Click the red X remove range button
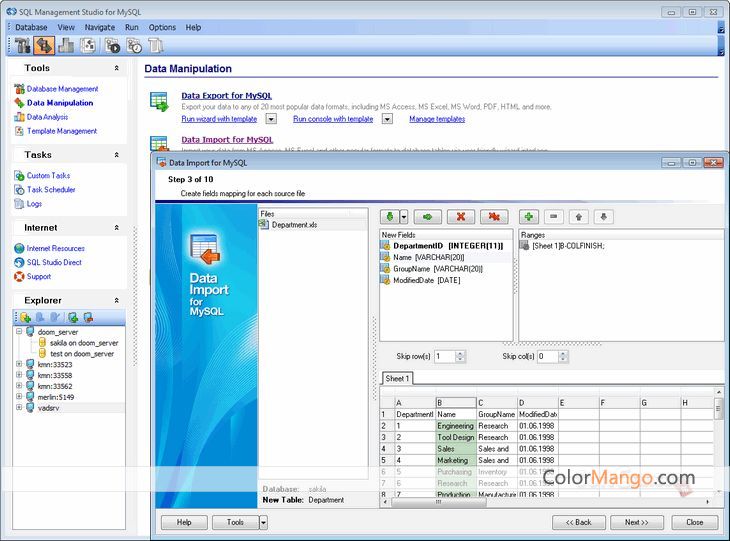 [461, 217]
